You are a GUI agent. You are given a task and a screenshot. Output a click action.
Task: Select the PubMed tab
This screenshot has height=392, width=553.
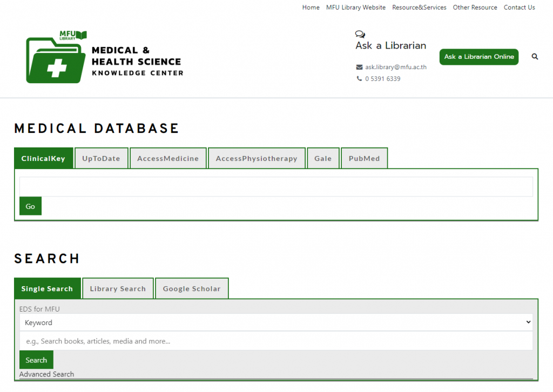pos(364,159)
